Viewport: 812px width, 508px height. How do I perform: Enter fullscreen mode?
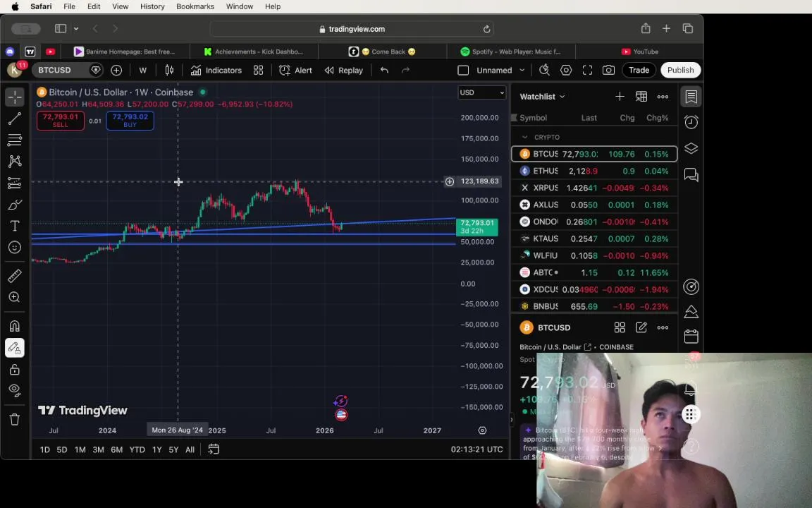click(x=587, y=70)
